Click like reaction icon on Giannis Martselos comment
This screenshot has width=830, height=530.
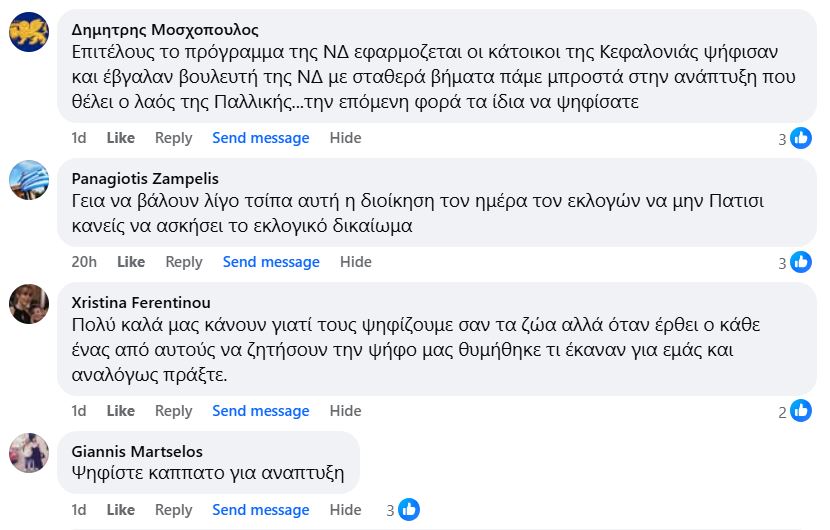[x=409, y=510]
